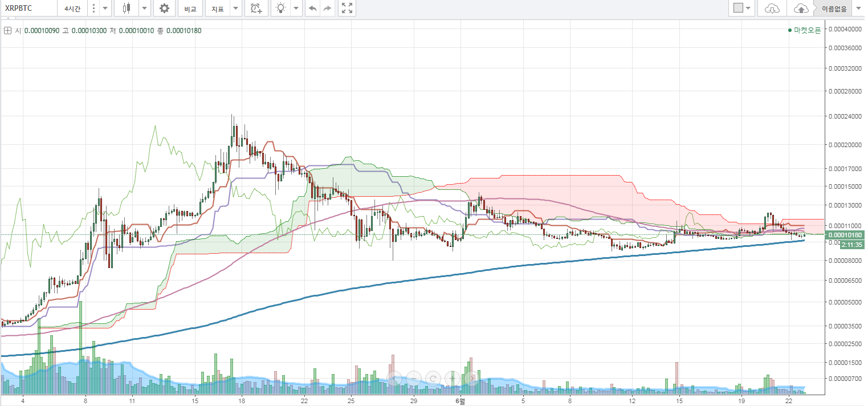Image resolution: width=868 pixels, height=406 pixels.
Task: Expand the legend plus box icon
Action: pos(7,30)
